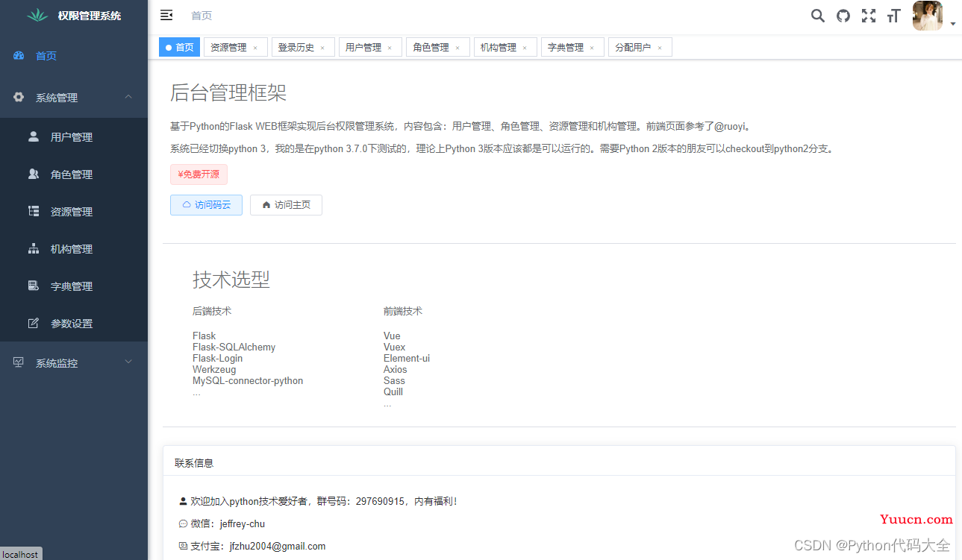
Task: Select the 首页 tab
Action: [179, 47]
